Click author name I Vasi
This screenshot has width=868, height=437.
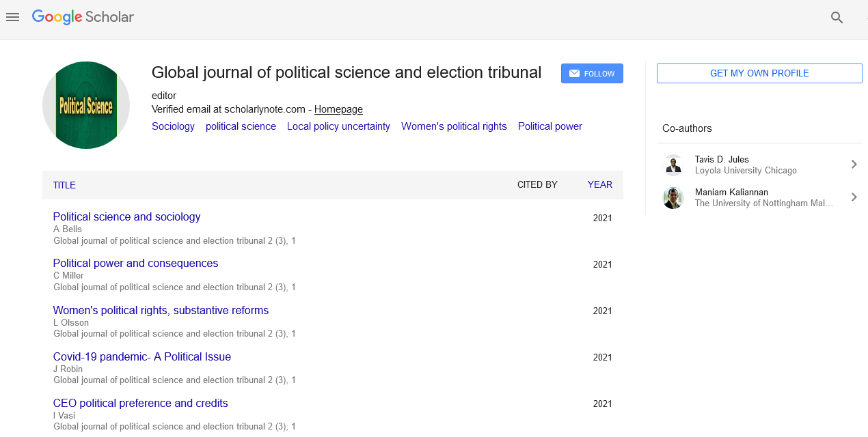(x=64, y=415)
